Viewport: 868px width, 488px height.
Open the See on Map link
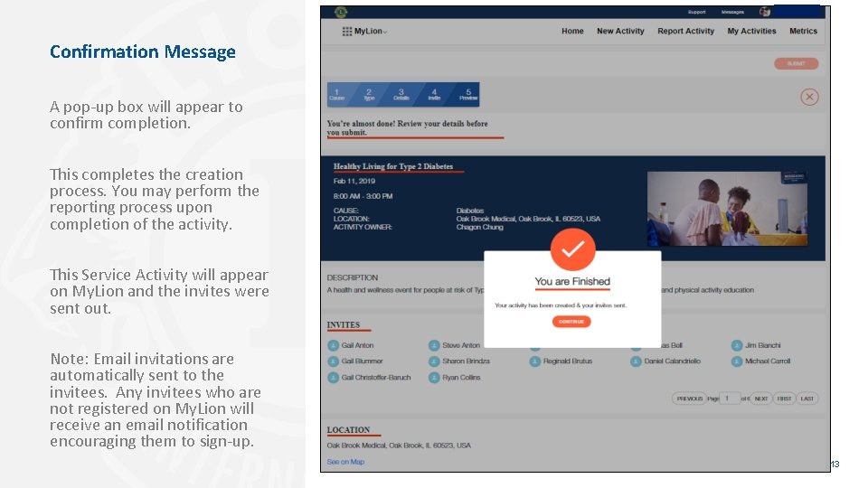345,462
